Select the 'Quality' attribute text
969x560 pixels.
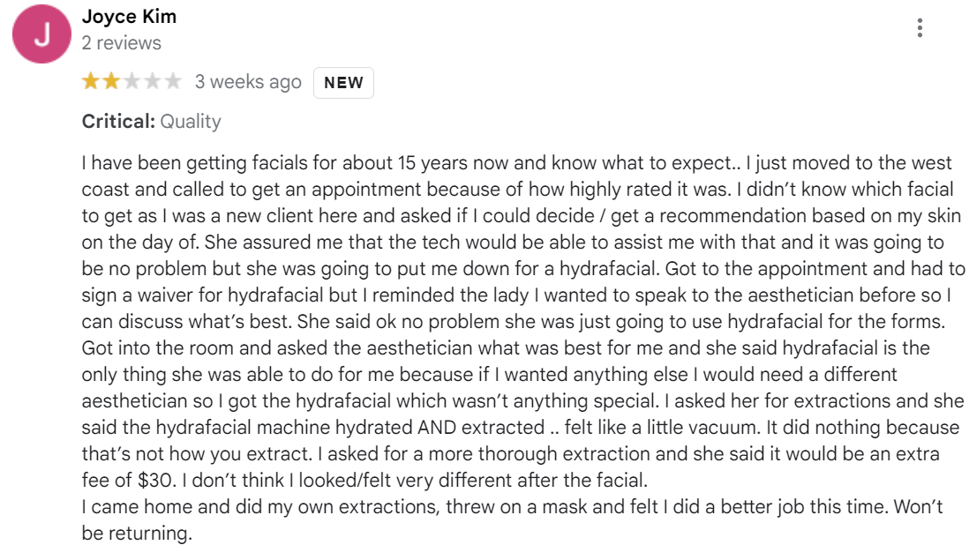click(x=191, y=122)
